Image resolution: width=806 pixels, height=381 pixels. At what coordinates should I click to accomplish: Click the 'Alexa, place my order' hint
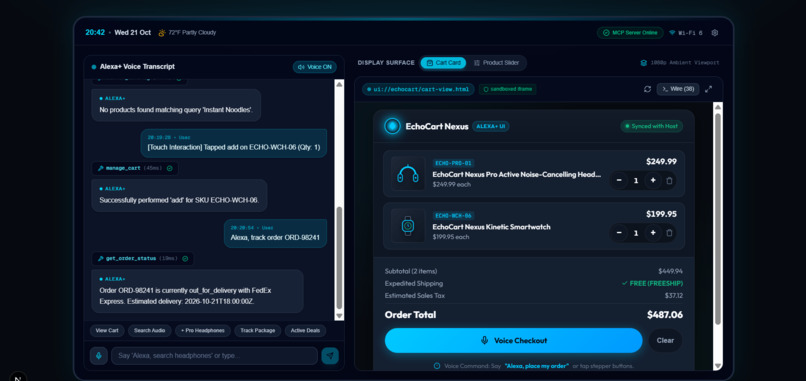537,366
